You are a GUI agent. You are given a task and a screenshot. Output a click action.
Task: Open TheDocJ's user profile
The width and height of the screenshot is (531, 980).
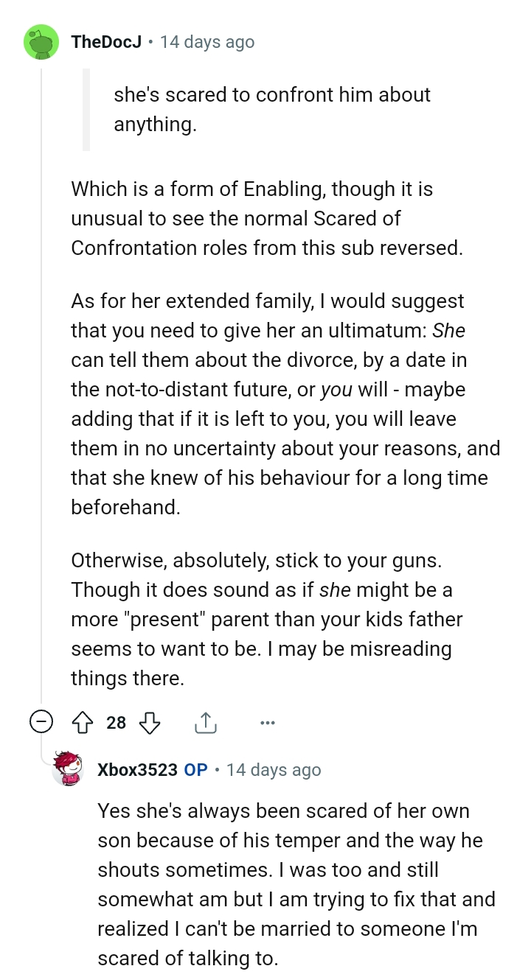106,42
